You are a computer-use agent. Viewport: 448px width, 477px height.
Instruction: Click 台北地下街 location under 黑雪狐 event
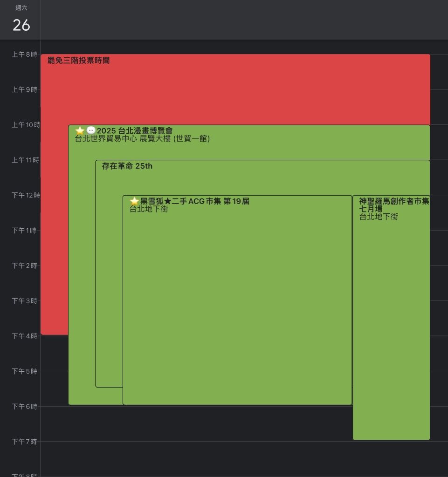[149, 209]
